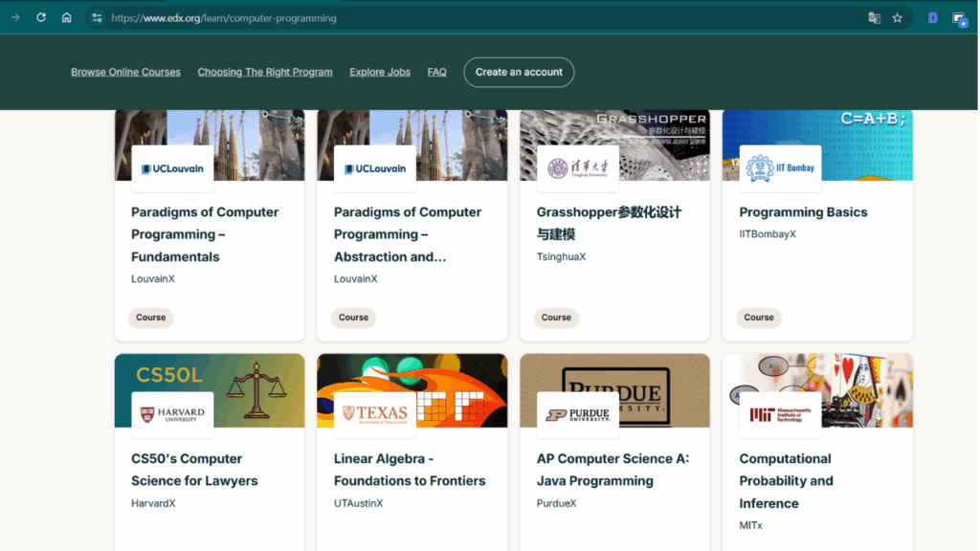Open site settings icon in the address bar
Image resolution: width=980 pixels, height=551 pixels.
click(x=96, y=16)
